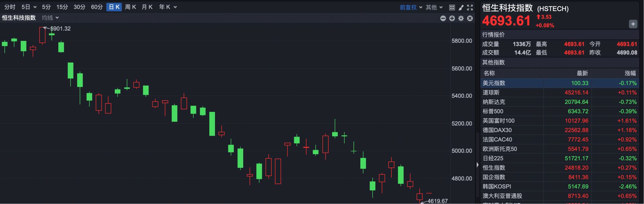Close the chart panel with X icon
The height and width of the screenshot is (204, 644).
pos(470,18)
